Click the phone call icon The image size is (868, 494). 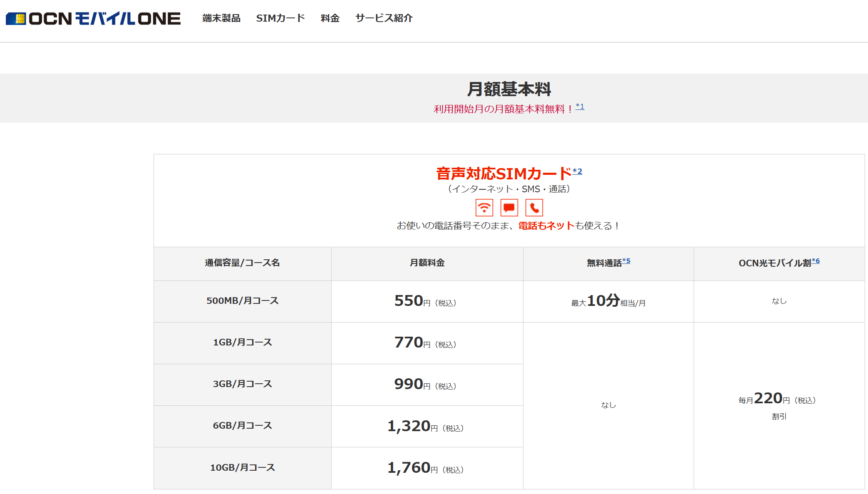[534, 207]
